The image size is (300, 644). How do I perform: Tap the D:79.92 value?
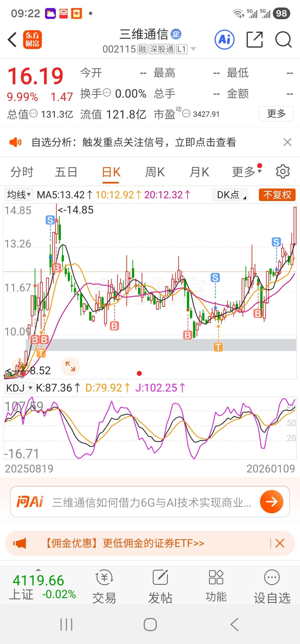pyautogui.click(x=107, y=388)
